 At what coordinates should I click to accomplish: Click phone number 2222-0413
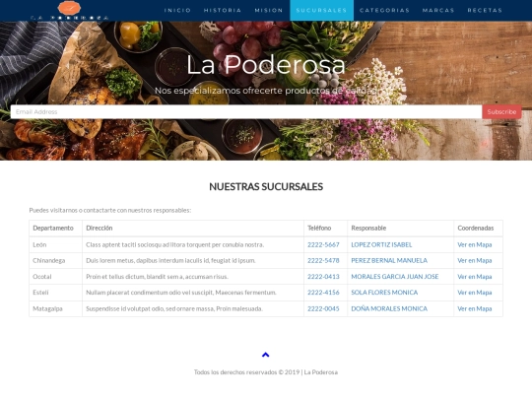(x=323, y=277)
